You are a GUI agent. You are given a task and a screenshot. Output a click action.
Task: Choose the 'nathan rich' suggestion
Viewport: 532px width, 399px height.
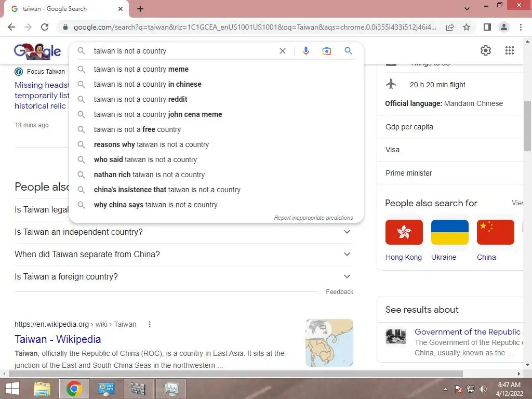(217, 175)
